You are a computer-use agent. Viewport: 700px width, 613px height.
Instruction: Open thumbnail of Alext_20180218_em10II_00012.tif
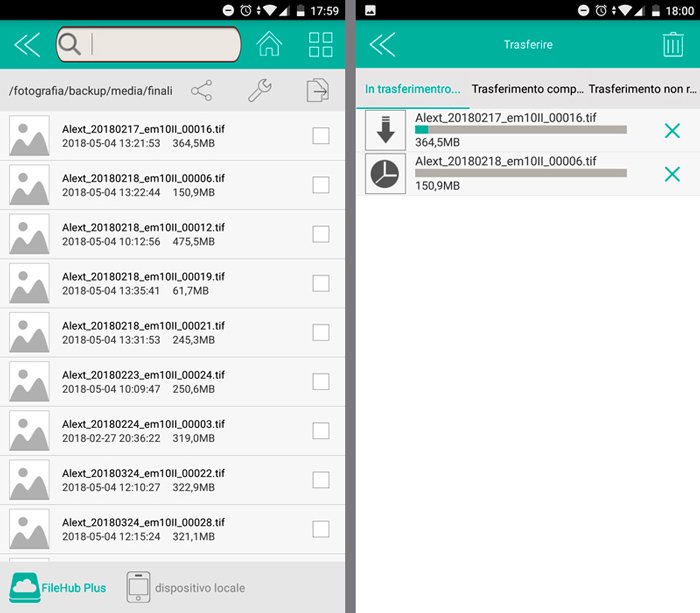coord(29,234)
